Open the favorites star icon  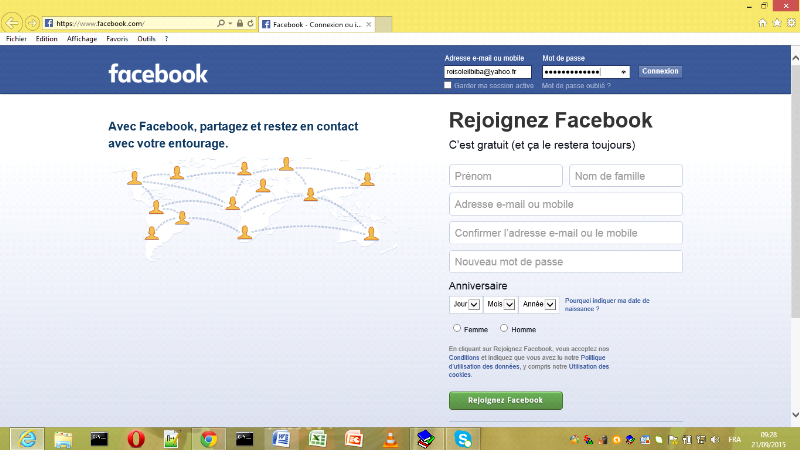click(x=776, y=22)
